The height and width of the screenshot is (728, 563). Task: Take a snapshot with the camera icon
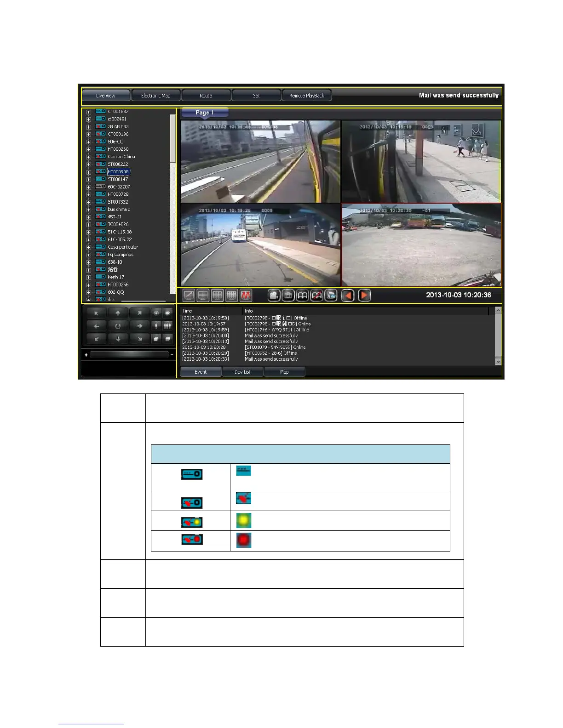click(x=288, y=296)
